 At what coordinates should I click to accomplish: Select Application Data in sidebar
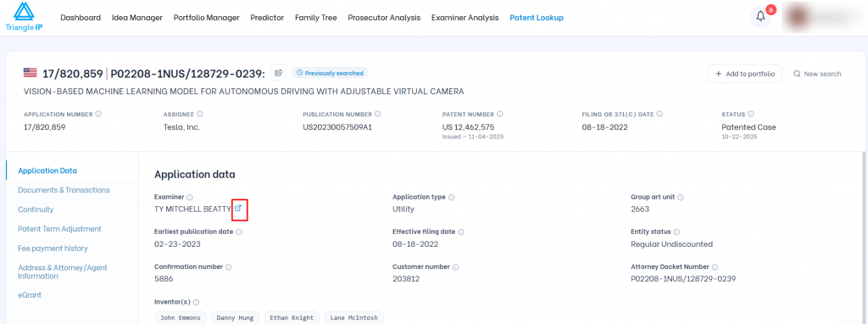pyautogui.click(x=47, y=170)
